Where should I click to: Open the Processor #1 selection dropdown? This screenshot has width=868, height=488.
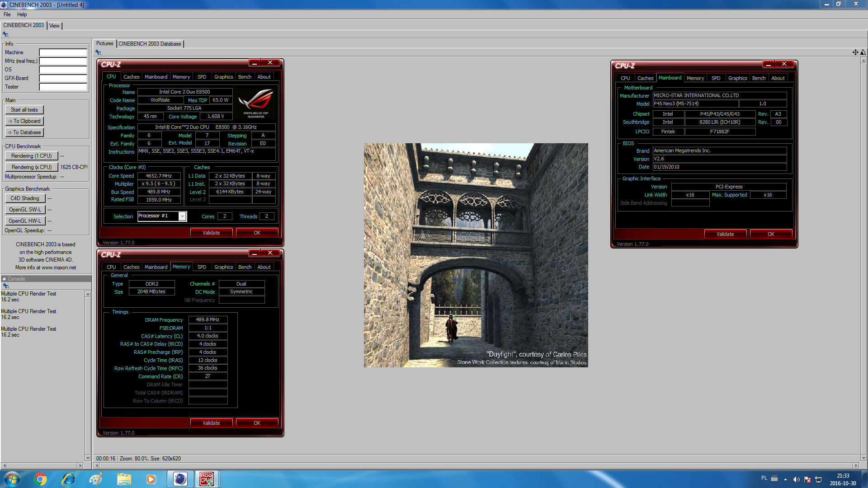(x=182, y=216)
